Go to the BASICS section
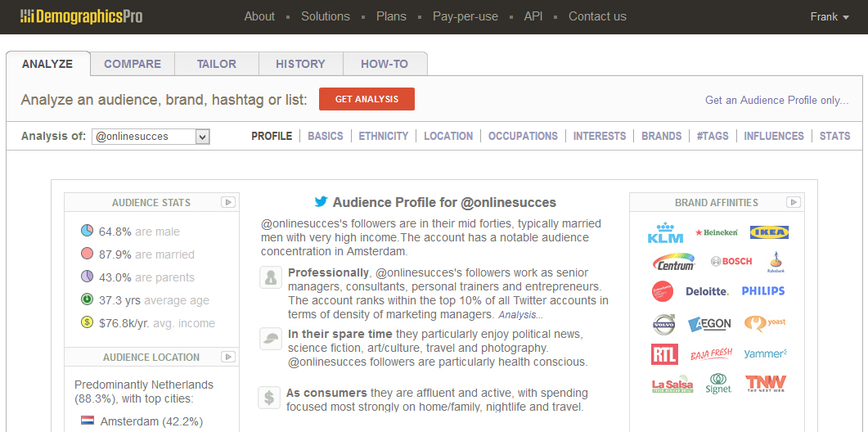The height and width of the screenshot is (432, 868). pyautogui.click(x=326, y=136)
